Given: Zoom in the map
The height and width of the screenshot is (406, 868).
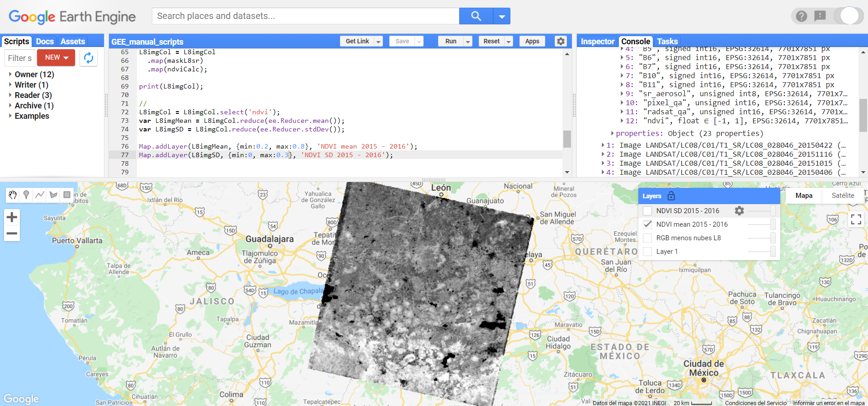Looking at the screenshot, I should tap(12, 217).
